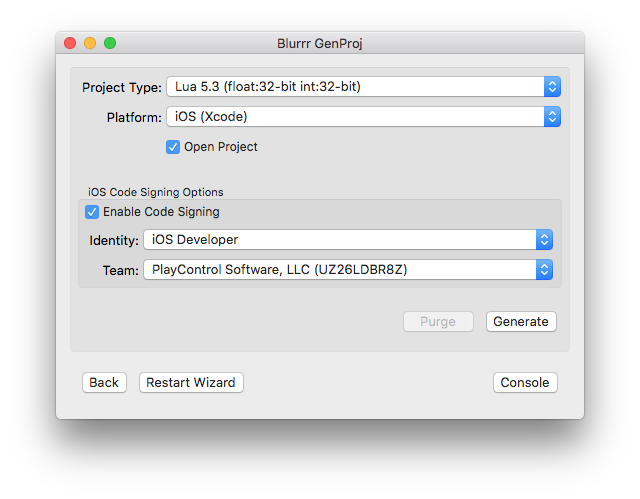
Task: Click the "Team:" label
Action: point(120,270)
